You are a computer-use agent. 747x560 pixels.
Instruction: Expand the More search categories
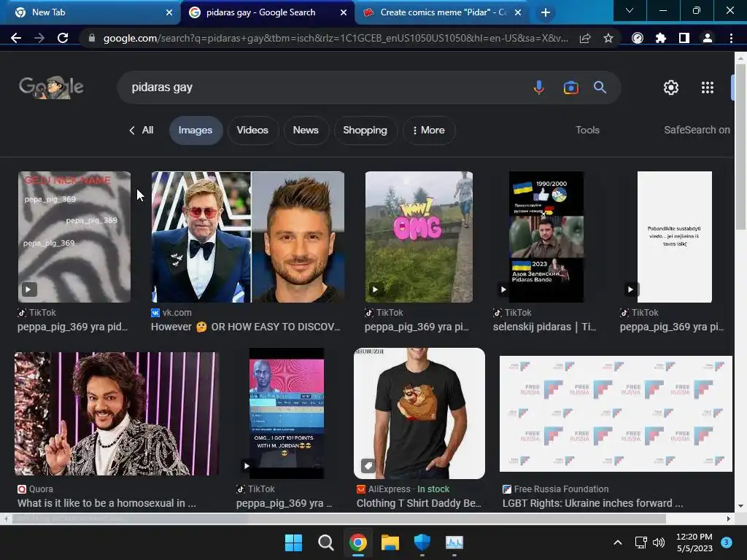click(429, 130)
